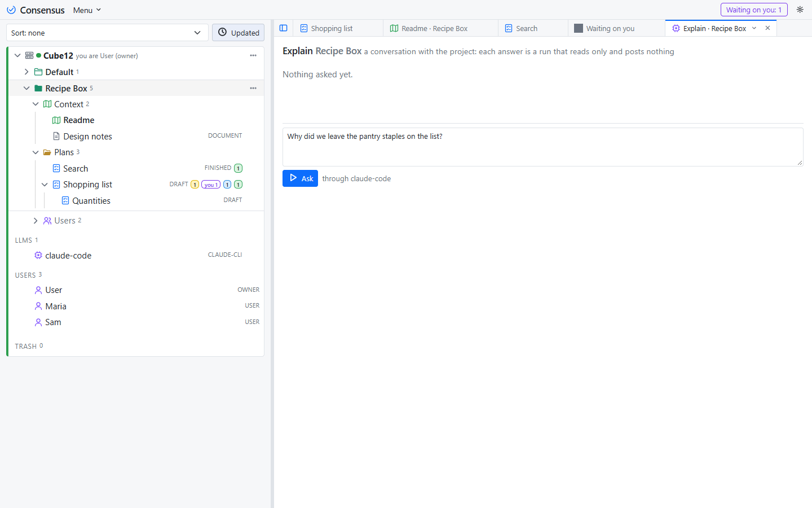The width and height of the screenshot is (812, 508).
Task: Open the Explain tab dropdown chevron
Action: pos(754,28)
